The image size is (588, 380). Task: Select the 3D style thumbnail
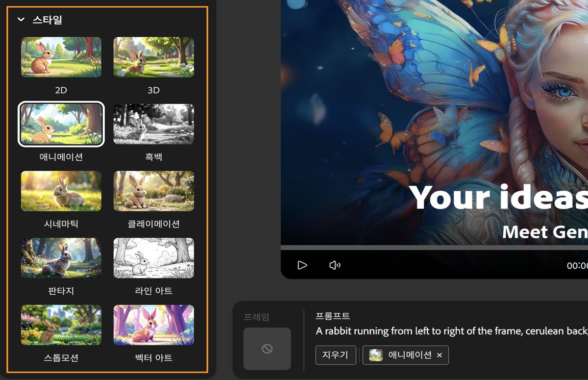click(154, 57)
